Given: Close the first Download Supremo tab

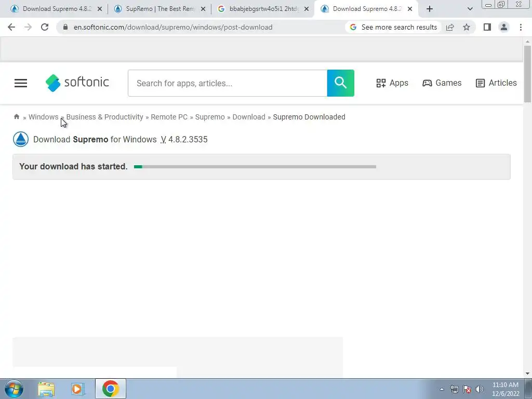Looking at the screenshot, I should pos(100,9).
